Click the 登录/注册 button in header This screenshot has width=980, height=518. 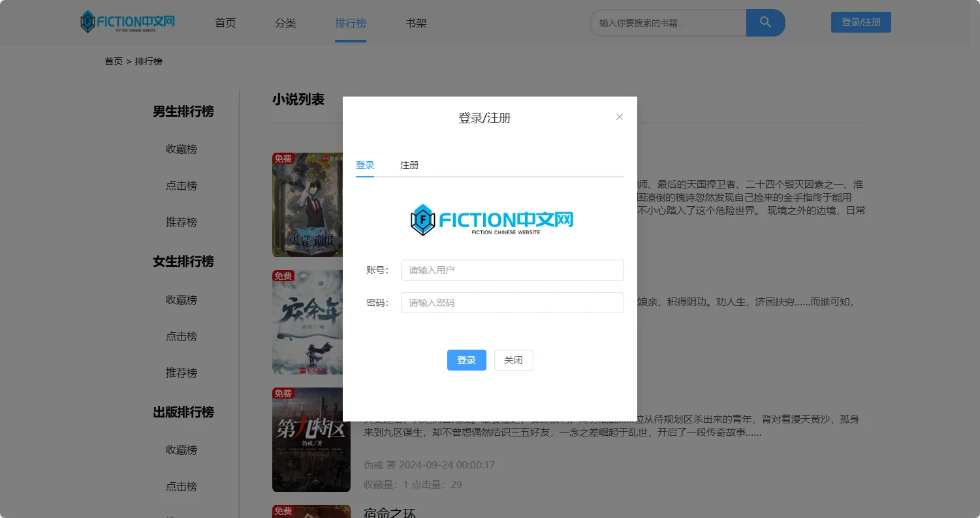861,22
